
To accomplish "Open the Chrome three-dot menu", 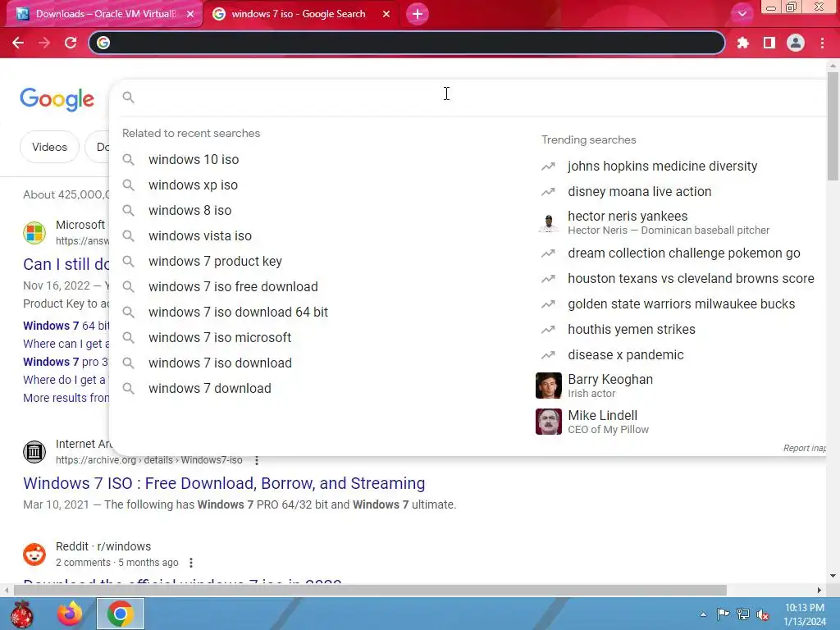I will click(x=822, y=43).
